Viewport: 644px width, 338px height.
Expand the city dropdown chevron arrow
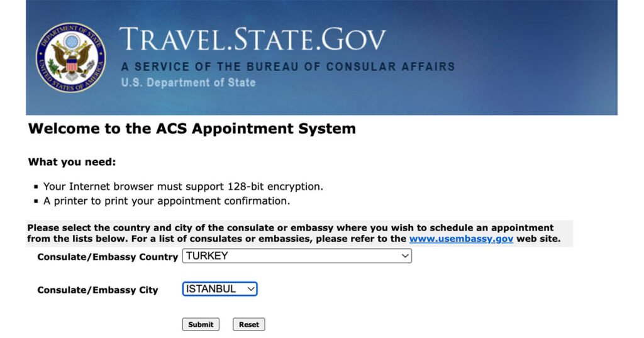[251, 289]
